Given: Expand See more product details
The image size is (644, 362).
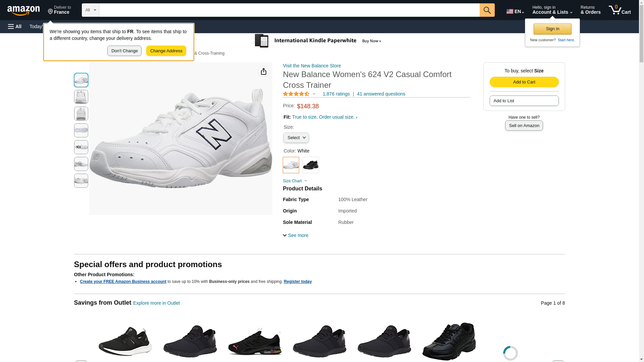Looking at the screenshot, I should (x=296, y=235).
